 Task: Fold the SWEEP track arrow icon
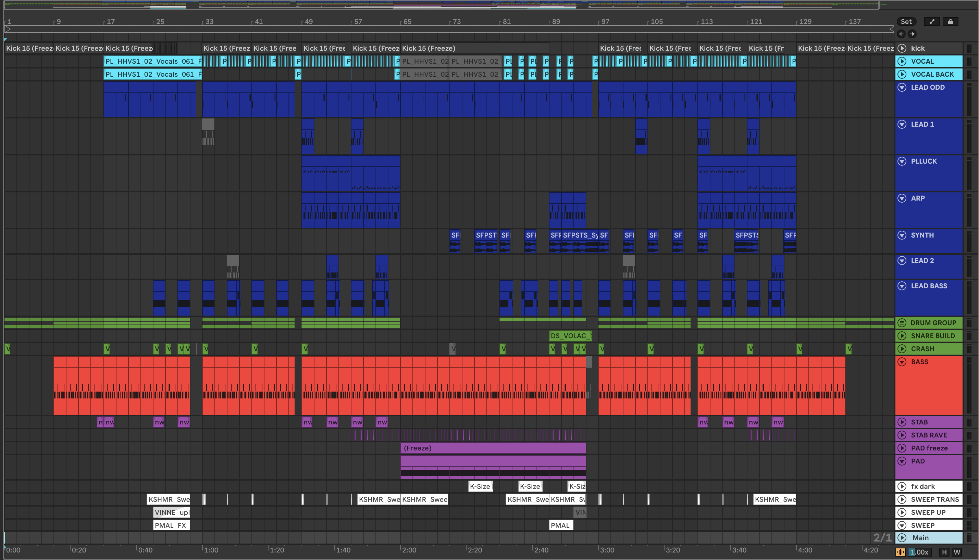click(902, 525)
